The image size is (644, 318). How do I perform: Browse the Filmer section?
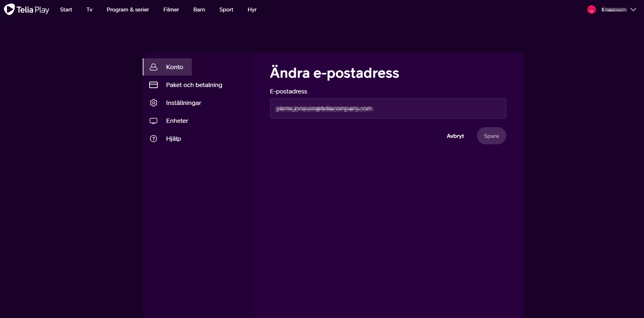[171, 10]
